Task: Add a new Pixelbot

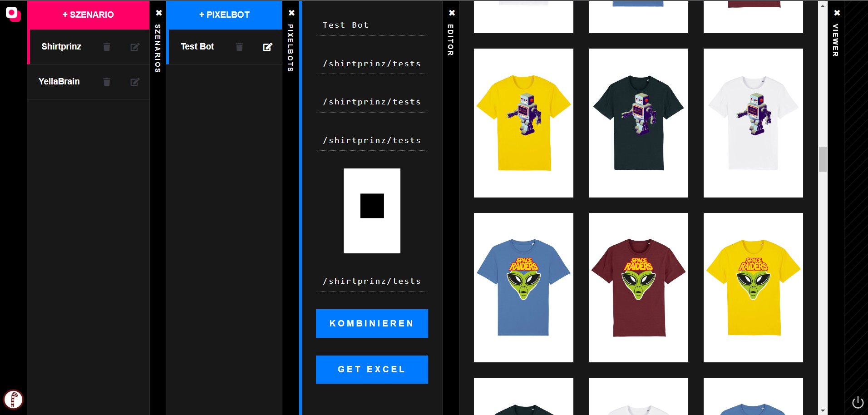Action: click(224, 15)
